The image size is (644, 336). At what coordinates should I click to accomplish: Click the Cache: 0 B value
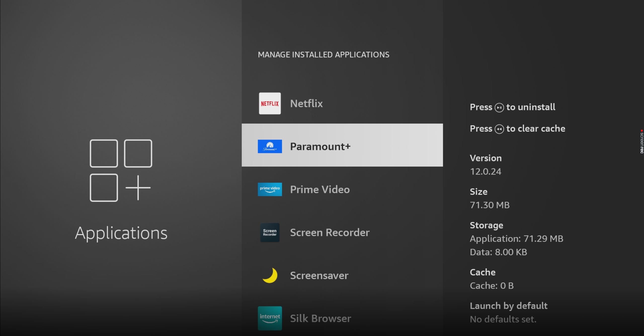click(492, 285)
